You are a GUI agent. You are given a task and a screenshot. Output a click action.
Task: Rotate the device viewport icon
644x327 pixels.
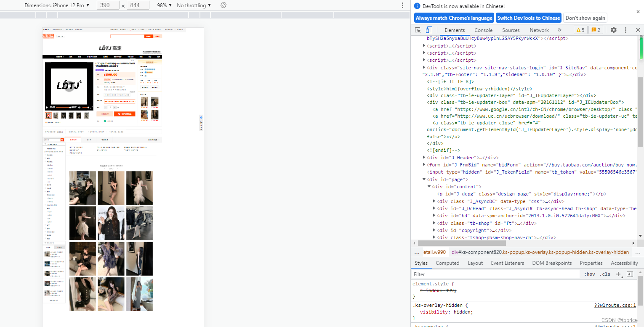pos(224,5)
